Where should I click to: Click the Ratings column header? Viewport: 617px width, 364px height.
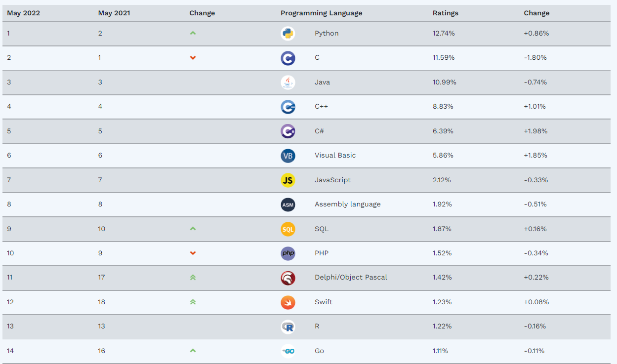pyautogui.click(x=445, y=13)
